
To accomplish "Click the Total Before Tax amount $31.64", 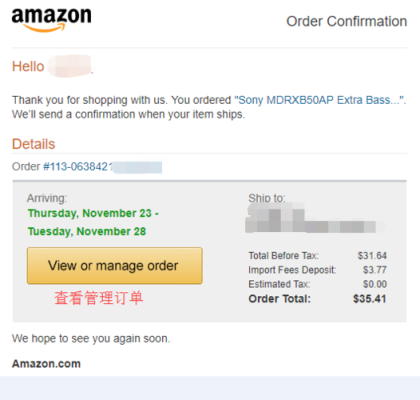I will pyautogui.click(x=372, y=256).
